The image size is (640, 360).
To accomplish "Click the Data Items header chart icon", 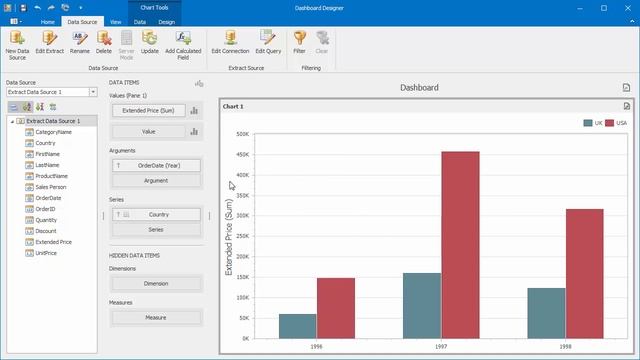I will tap(199, 83).
